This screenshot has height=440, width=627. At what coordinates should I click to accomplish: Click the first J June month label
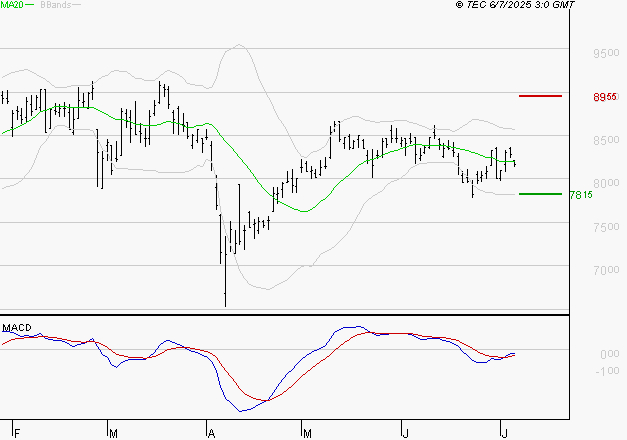[x=405, y=433]
